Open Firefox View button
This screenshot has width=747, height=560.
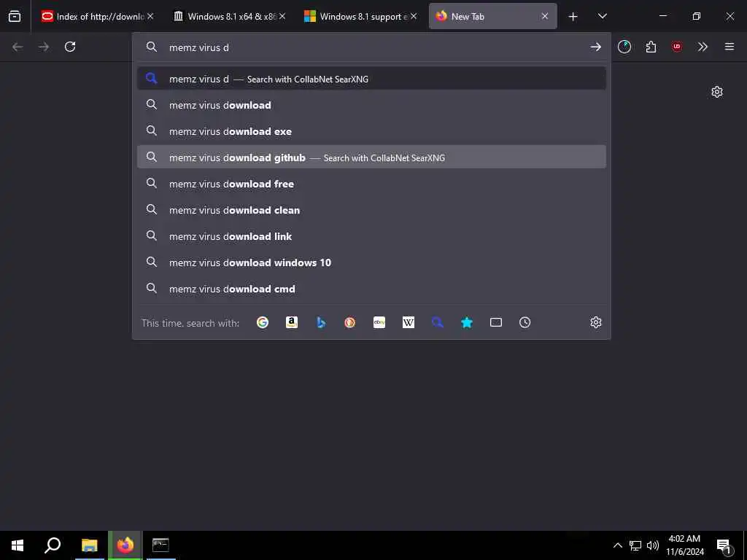coord(15,16)
